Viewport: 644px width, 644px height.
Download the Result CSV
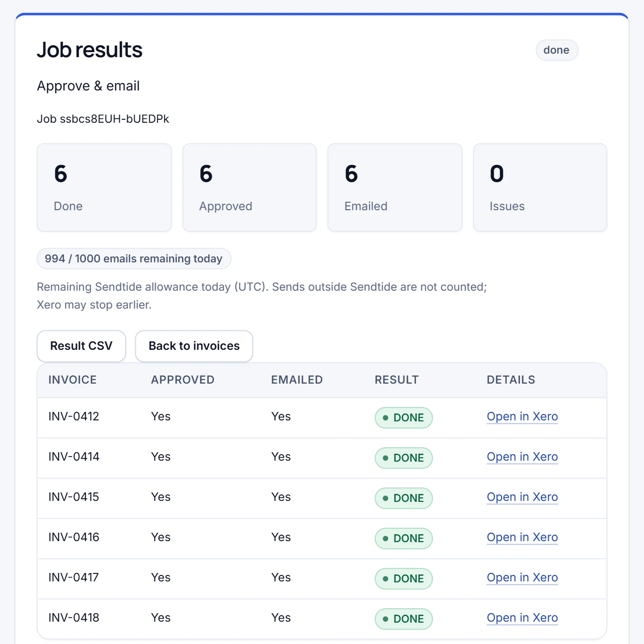pyautogui.click(x=81, y=346)
